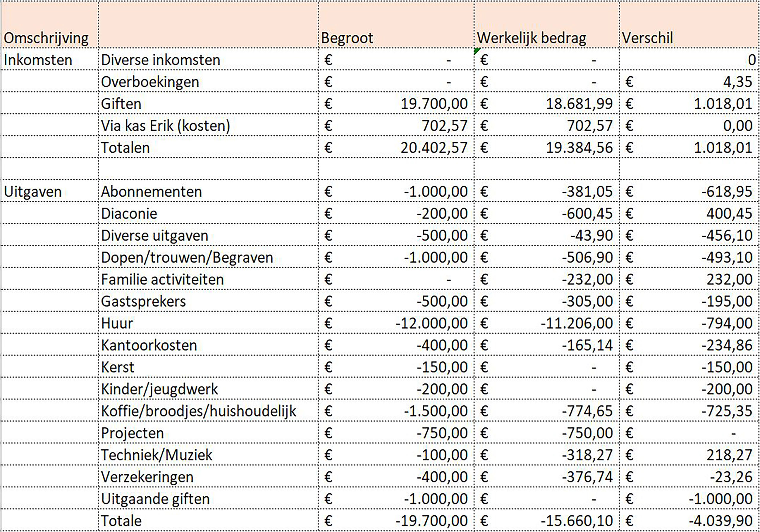Image resolution: width=760 pixels, height=532 pixels.
Task: Select the -318,27 actual amount cell
Action: click(x=547, y=455)
